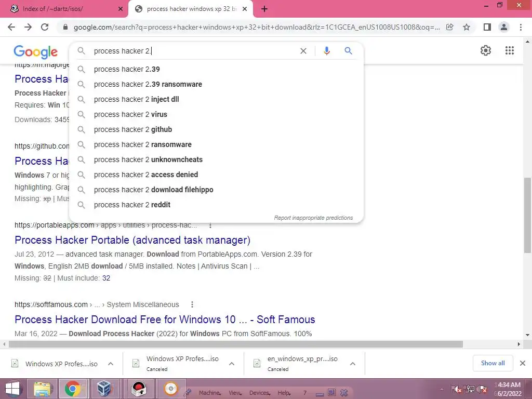Submit search with the blue magnifier
The image size is (532, 399).
tap(348, 51)
